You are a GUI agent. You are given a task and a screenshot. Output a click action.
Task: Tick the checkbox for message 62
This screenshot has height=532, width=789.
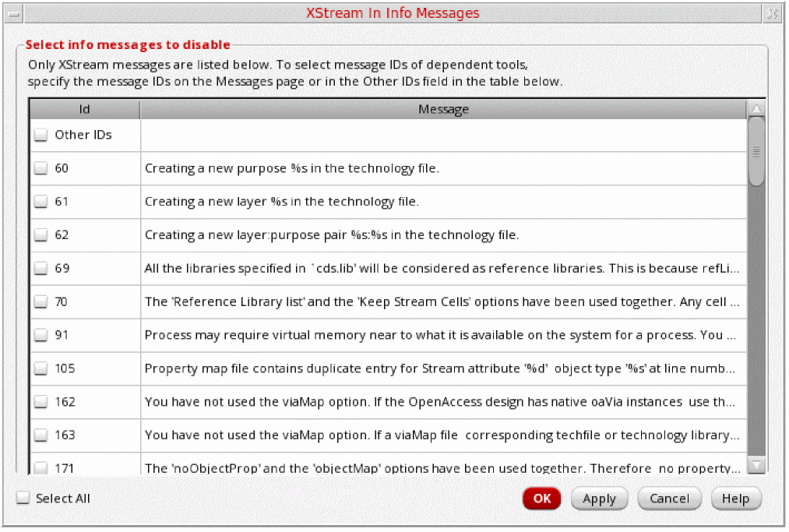[x=41, y=235]
